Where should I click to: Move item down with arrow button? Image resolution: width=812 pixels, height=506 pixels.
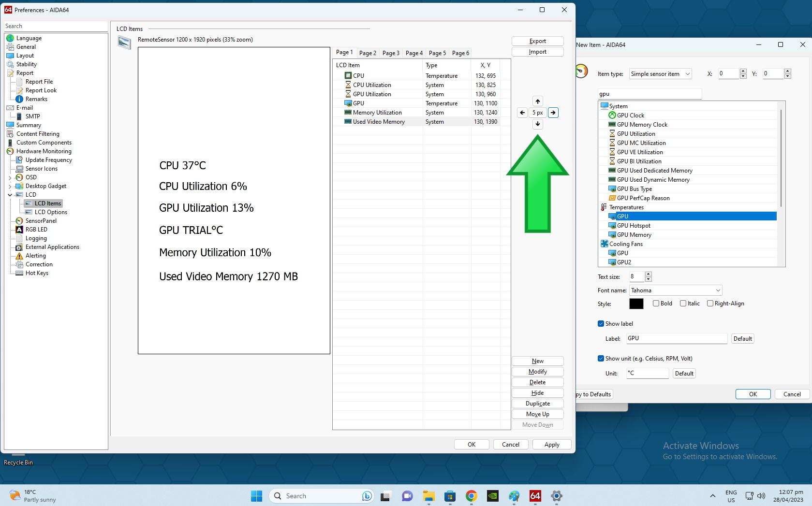pos(538,124)
